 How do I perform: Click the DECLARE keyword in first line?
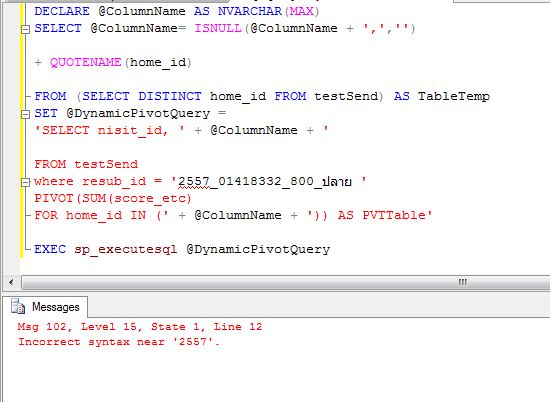point(62,11)
